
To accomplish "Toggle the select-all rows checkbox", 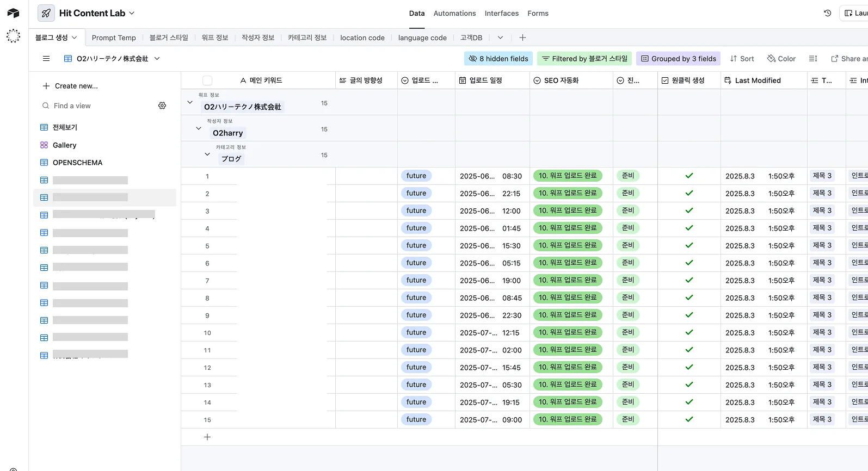I will [207, 80].
